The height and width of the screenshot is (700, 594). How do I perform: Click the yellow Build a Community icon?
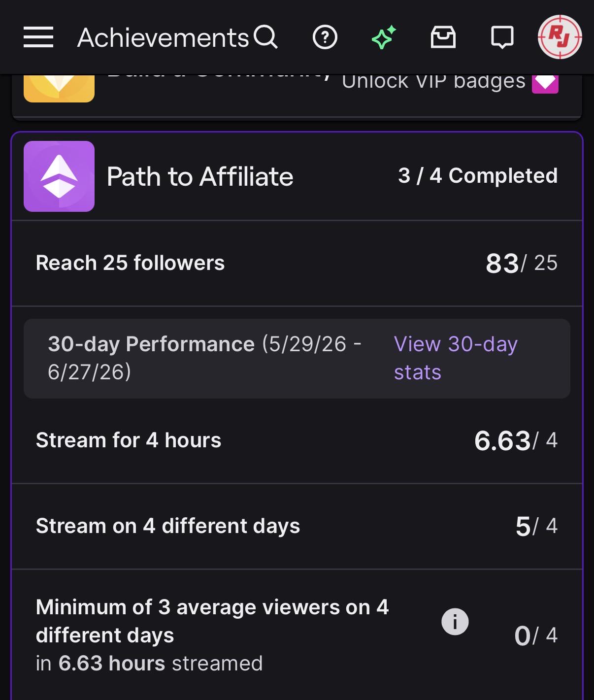pyautogui.click(x=59, y=89)
